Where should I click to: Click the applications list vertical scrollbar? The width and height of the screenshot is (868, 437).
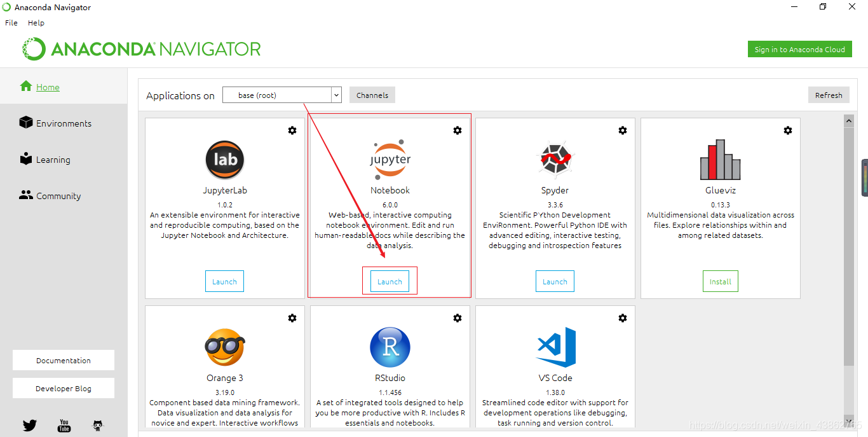point(848,246)
